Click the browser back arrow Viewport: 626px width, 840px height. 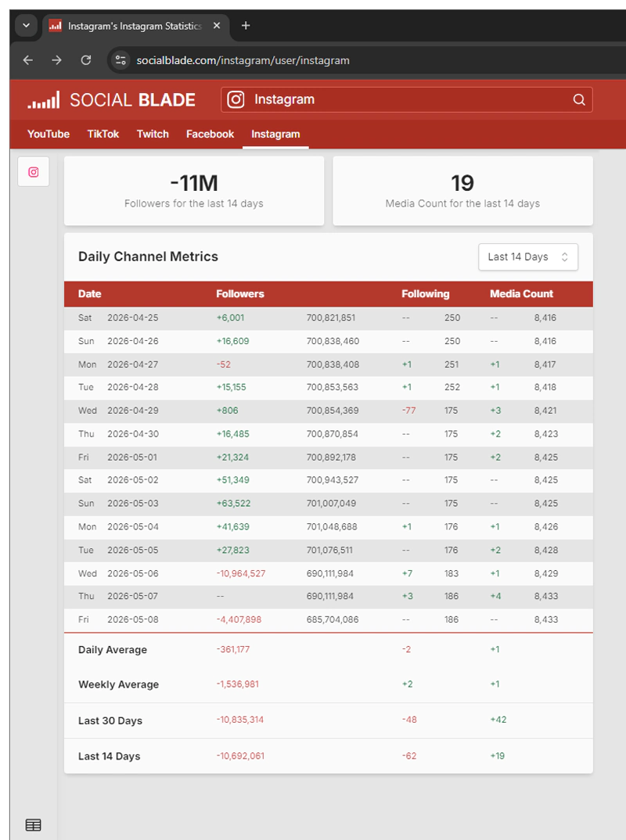(28, 60)
